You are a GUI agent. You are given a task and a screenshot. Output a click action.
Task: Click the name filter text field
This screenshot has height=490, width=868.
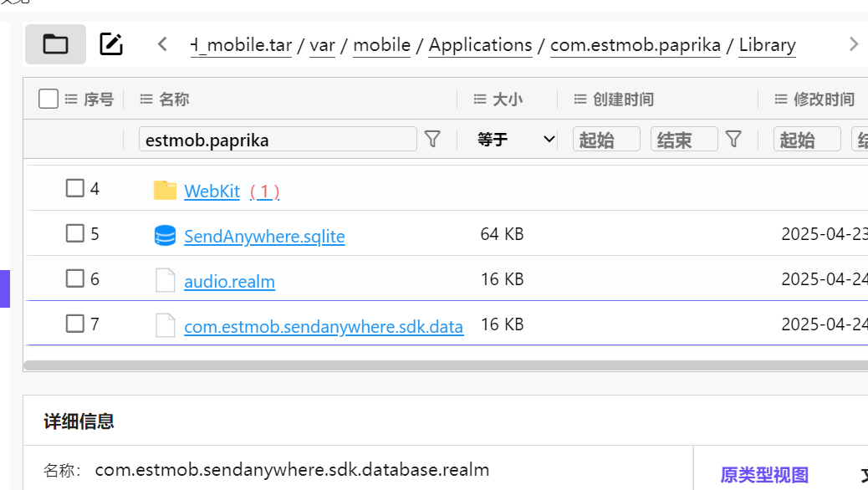pyautogui.click(x=277, y=140)
